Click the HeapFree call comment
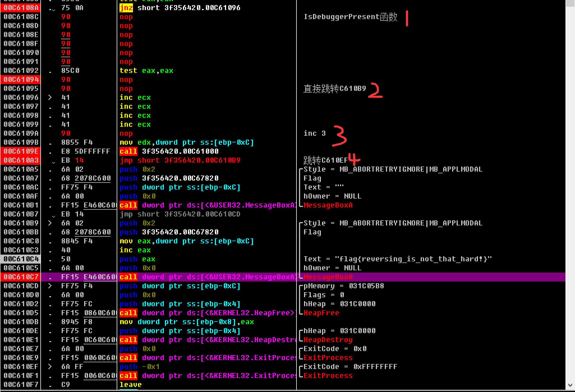This screenshot has width=575, height=392. 321,313
